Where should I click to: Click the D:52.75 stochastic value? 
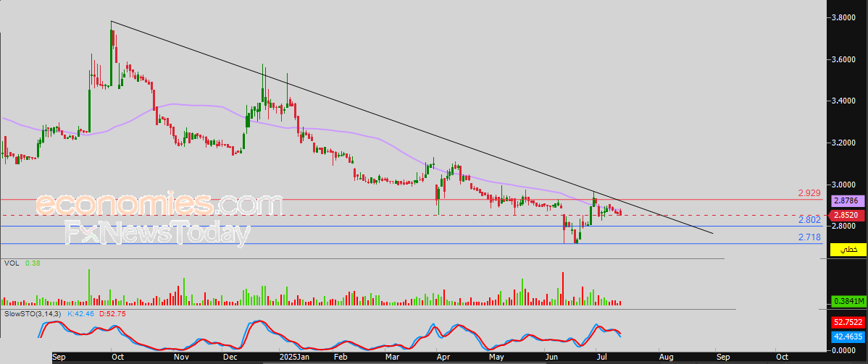click(112, 313)
